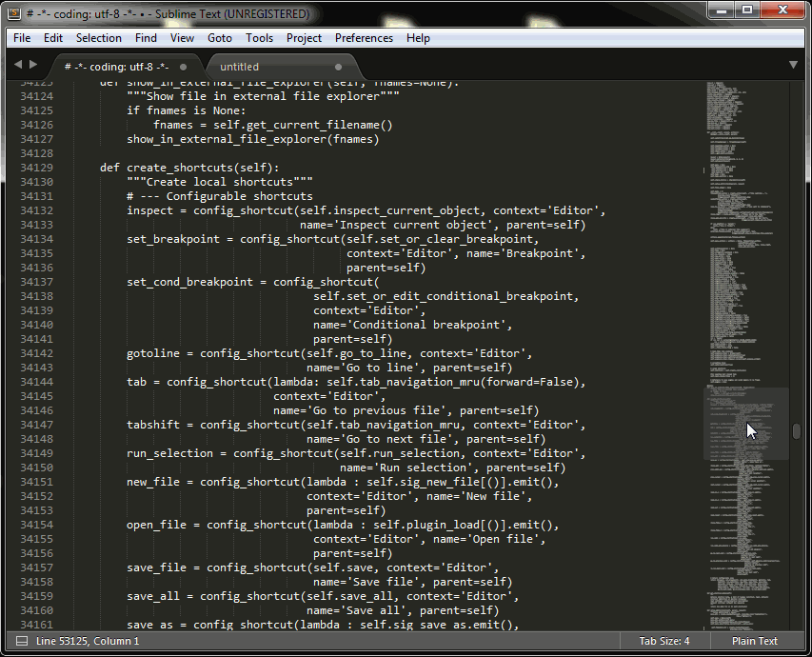Open the Selection menu
812x657 pixels.
(x=98, y=38)
